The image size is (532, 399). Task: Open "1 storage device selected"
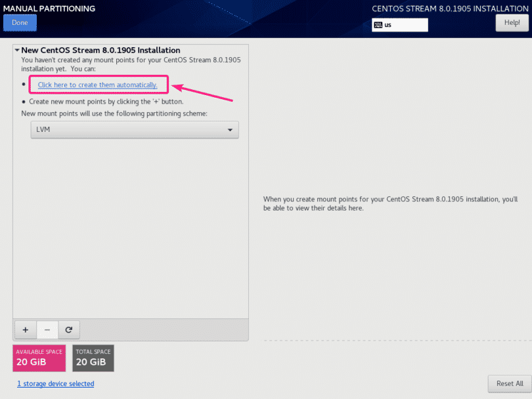click(55, 383)
